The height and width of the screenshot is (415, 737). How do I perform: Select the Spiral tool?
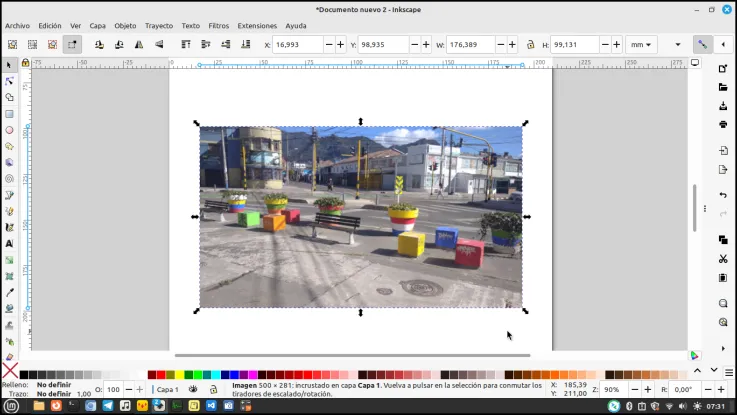pos(9,179)
